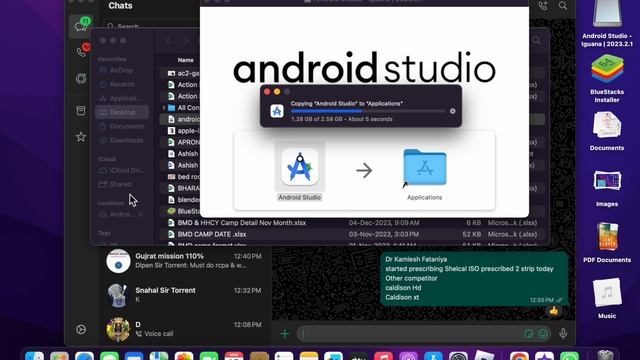Open Documents stack on desktop
This screenshot has width=640, height=360.
click(x=607, y=131)
